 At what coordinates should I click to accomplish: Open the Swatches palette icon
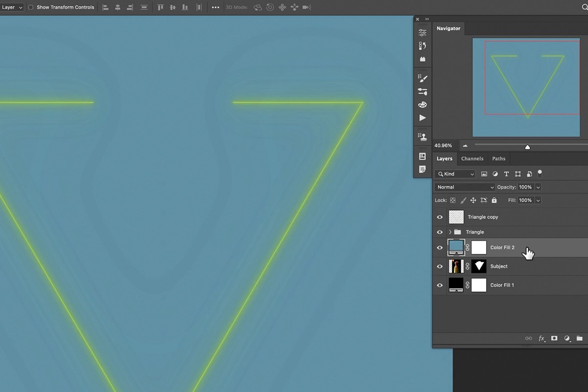tap(422, 105)
